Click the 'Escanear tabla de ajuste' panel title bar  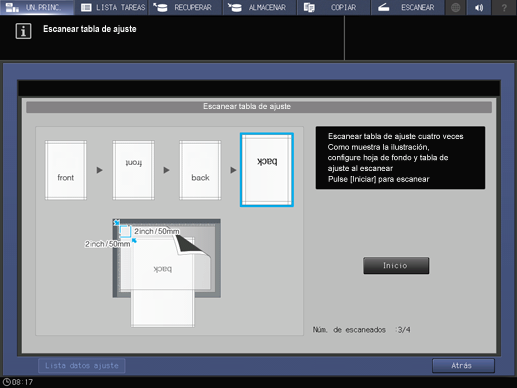[x=259, y=107]
